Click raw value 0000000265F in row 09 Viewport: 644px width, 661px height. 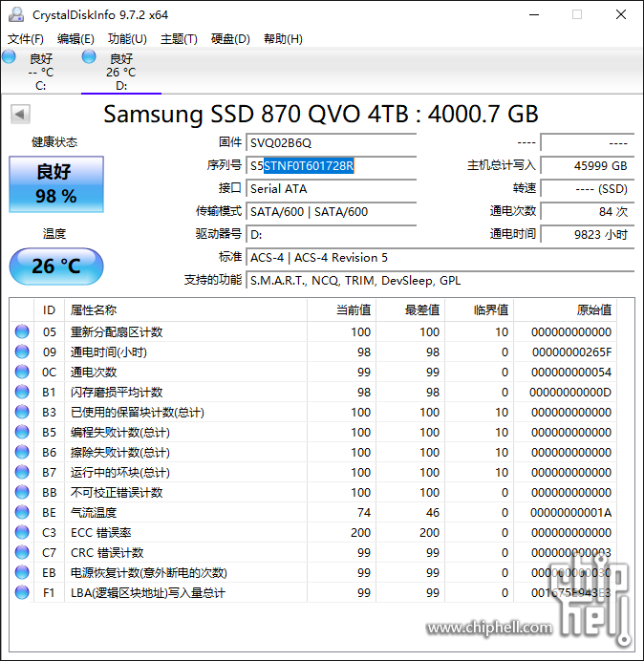[x=571, y=352]
